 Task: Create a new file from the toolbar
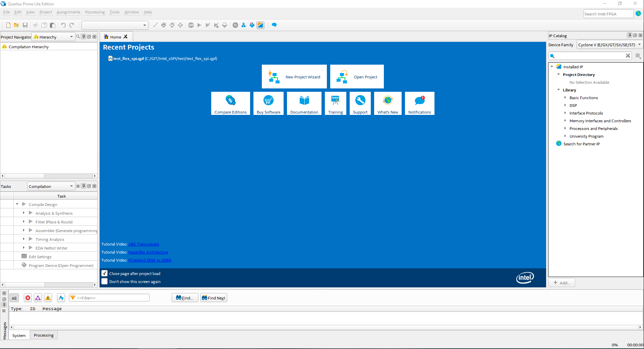[8, 25]
